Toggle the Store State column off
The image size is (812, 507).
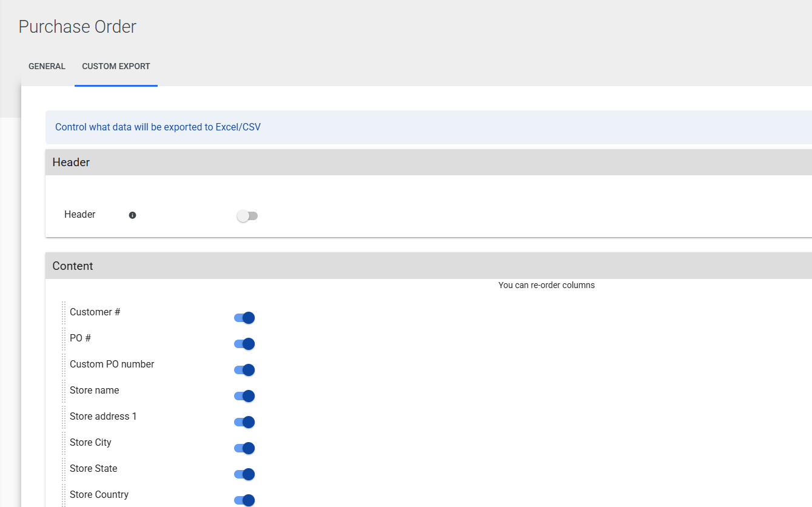point(244,474)
